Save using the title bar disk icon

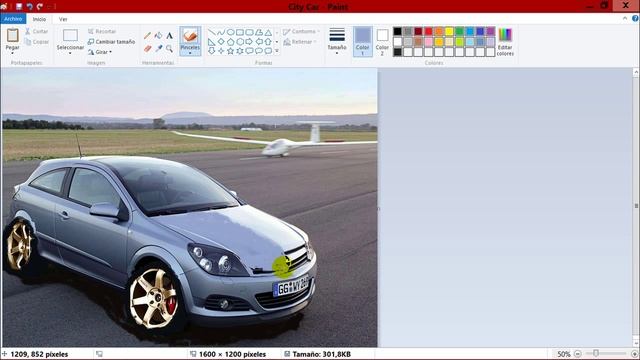coord(19,7)
